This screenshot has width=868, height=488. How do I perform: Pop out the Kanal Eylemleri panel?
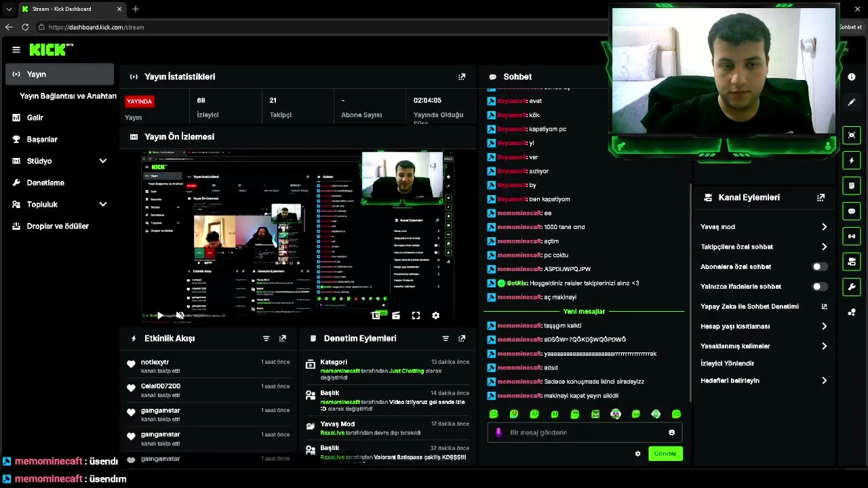tap(821, 197)
